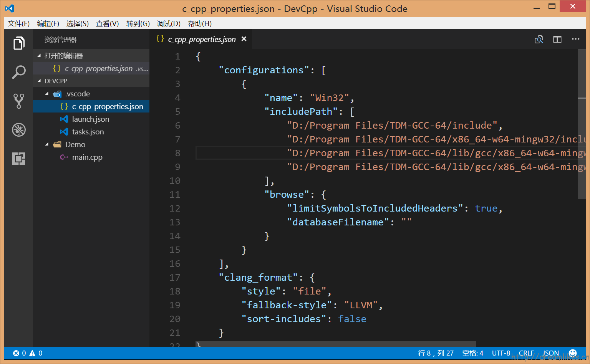Image resolution: width=590 pixels, height=364 pixels.
Task: Click the Show Opened Editors icon
Action: [539, 39]
